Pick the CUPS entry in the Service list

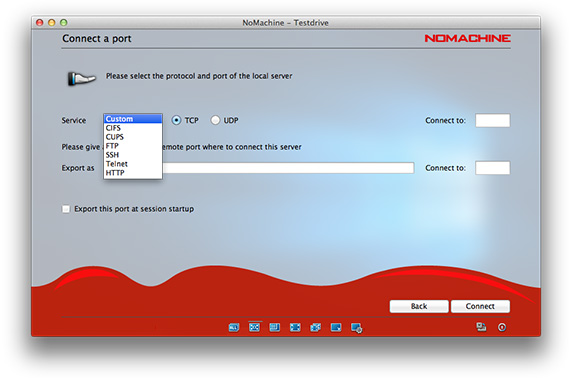(x=133, y=137)
